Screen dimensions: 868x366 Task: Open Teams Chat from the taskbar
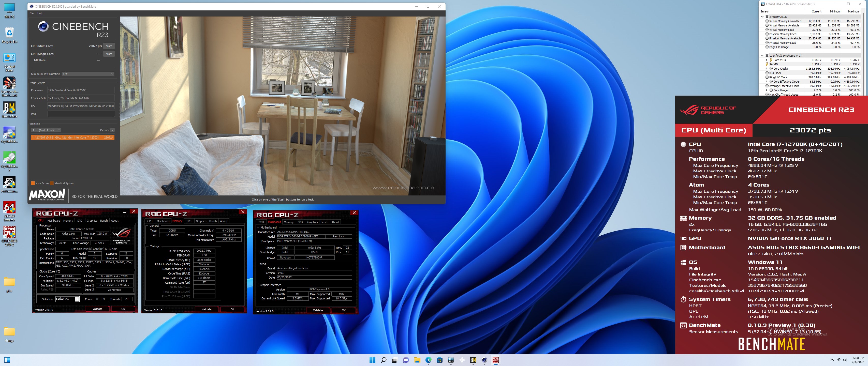(406, 360)
